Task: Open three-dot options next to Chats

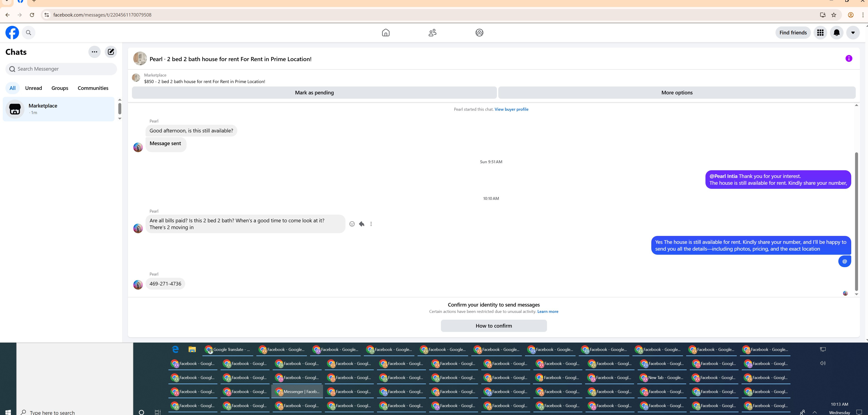Action: pyautogui.click(x=94, y=52)
